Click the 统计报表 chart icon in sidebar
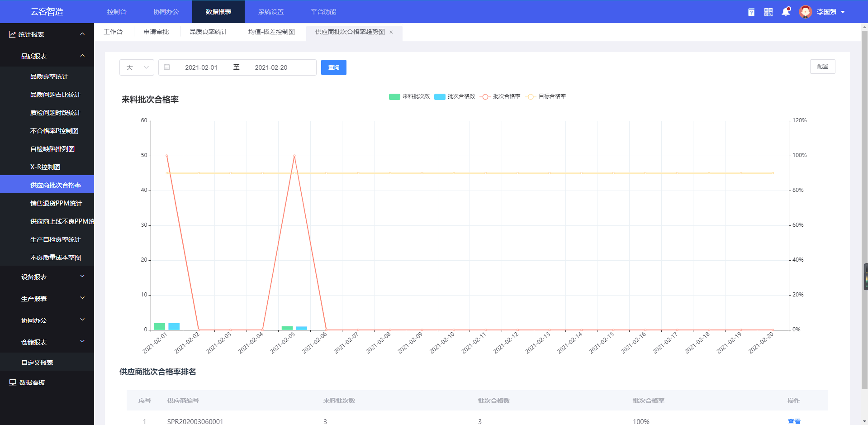Viewport: 868px width, 425px height. (x=12, y=34)
